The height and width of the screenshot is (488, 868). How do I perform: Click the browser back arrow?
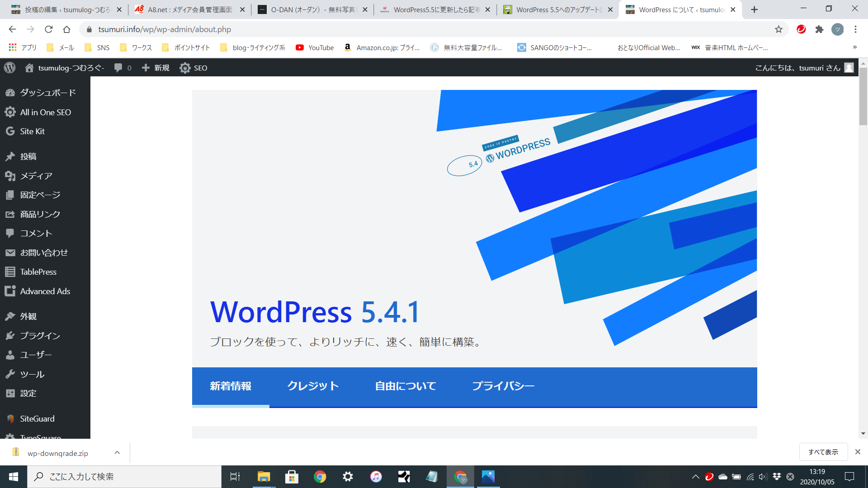12,29
